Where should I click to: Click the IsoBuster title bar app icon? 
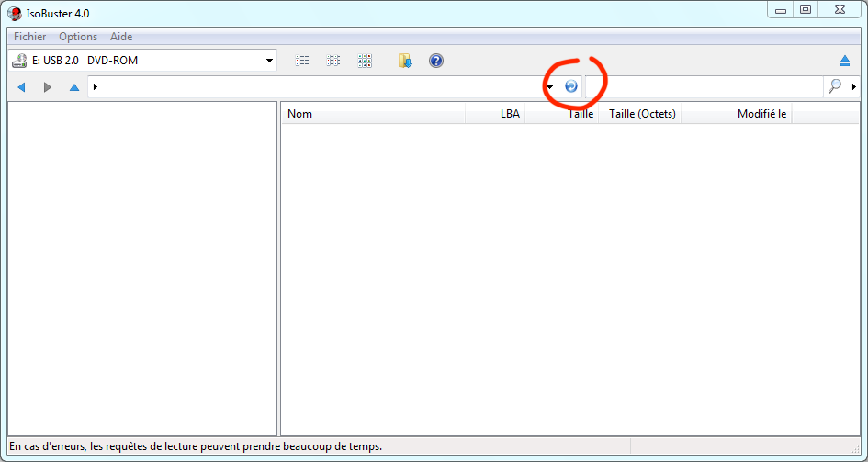[15, 13]
